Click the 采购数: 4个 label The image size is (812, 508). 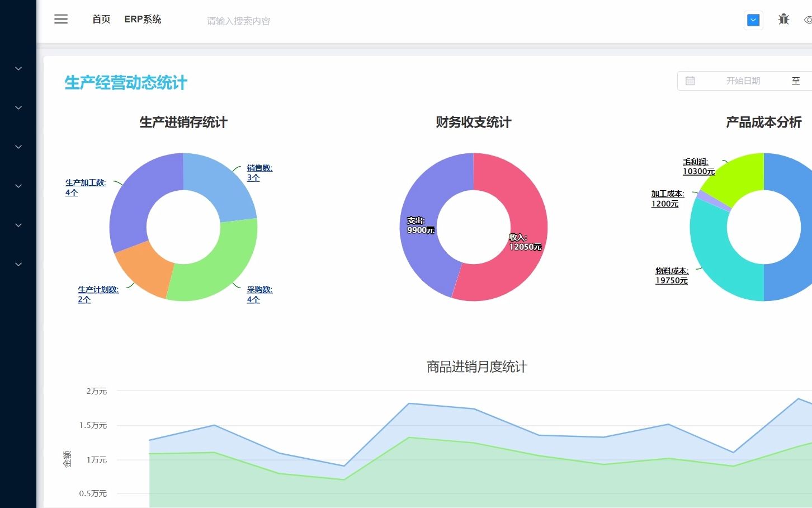coord(259,294)
